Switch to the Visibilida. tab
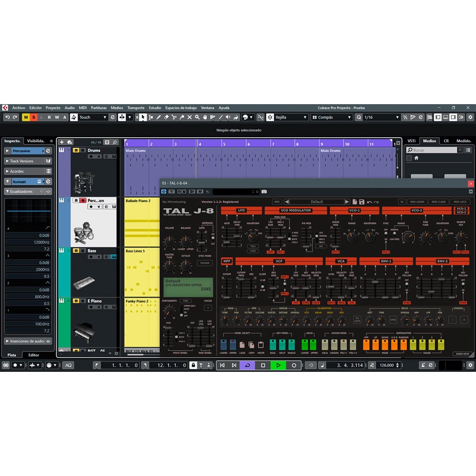This screenshot has height=476, width=476. coord(36,141)
